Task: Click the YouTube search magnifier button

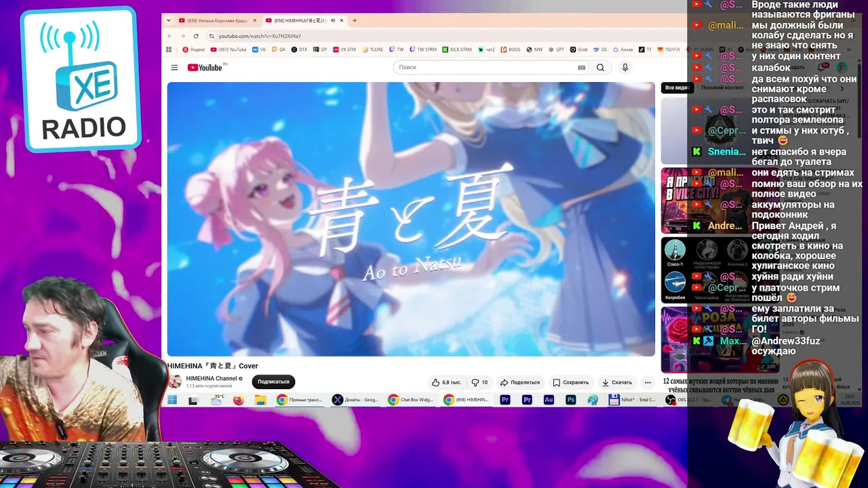Action: (x=600, y=68)
